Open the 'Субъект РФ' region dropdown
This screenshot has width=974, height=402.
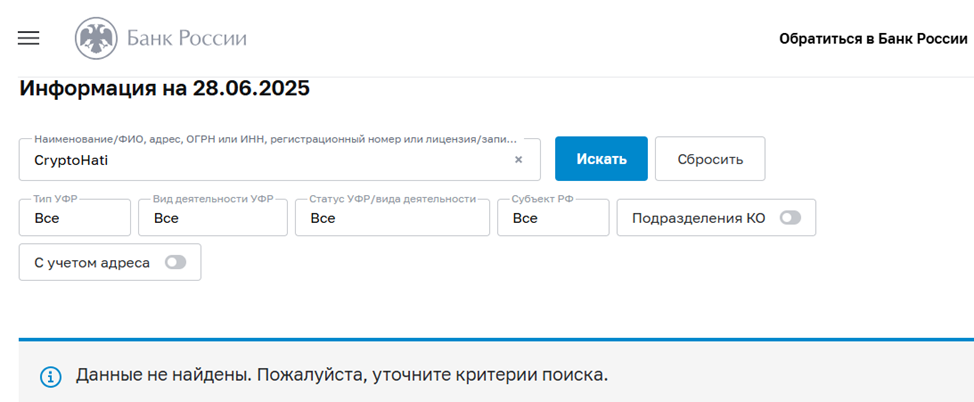click(552, 218)
